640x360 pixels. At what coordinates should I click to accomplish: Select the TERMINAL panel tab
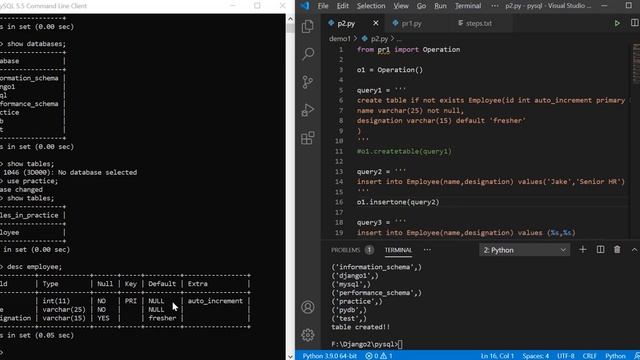398,250
